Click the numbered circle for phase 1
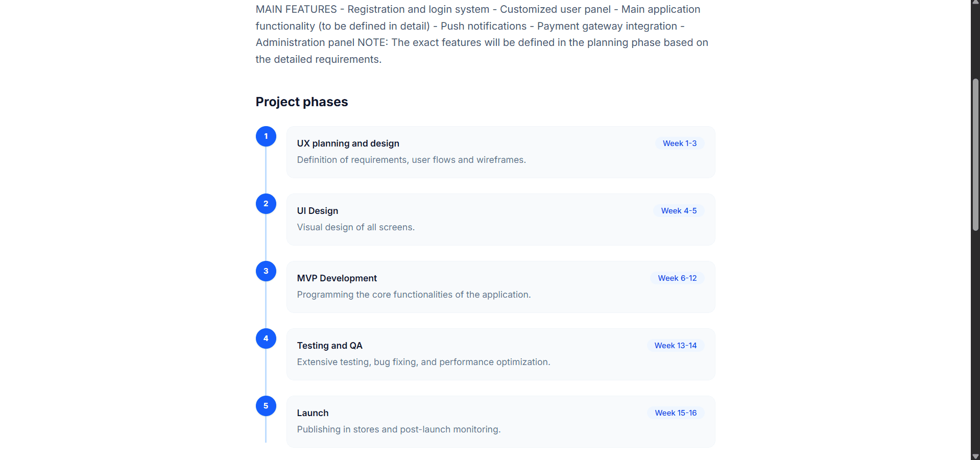 266,136
